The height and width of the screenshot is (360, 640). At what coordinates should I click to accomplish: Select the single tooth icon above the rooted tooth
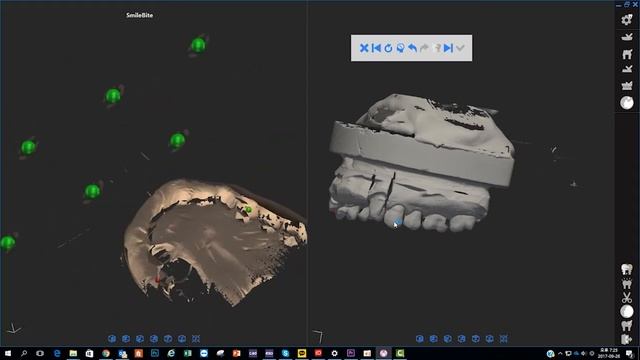click(627, 269)
